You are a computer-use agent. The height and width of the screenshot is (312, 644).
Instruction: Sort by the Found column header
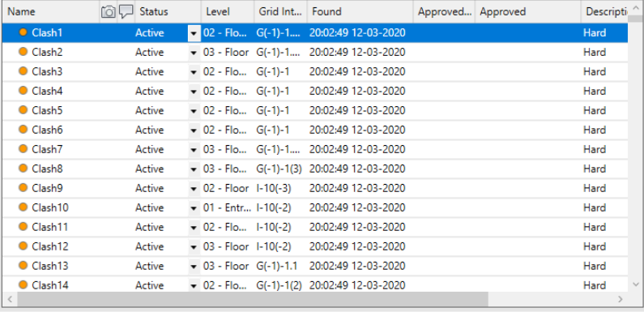360,11
